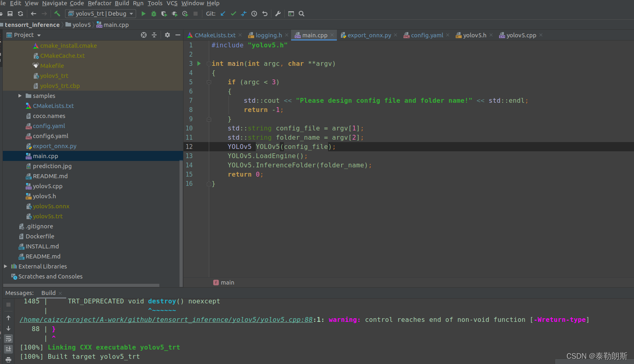Viewport: 634px width, 364px height.
Task: Commit changes with the Git green checkmark
Action: pos(233,14)
